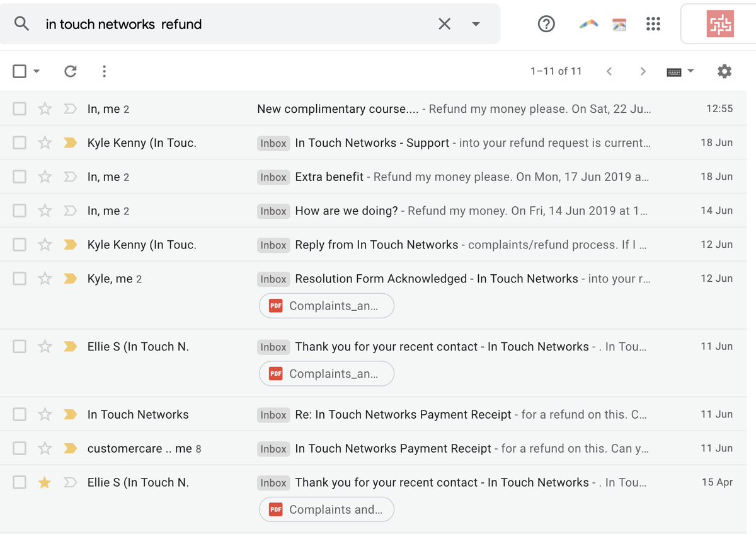This screenshot has width=756, height=534.
Task: Click Inbox label on How are we doing? email
Action: coord(273,211)
